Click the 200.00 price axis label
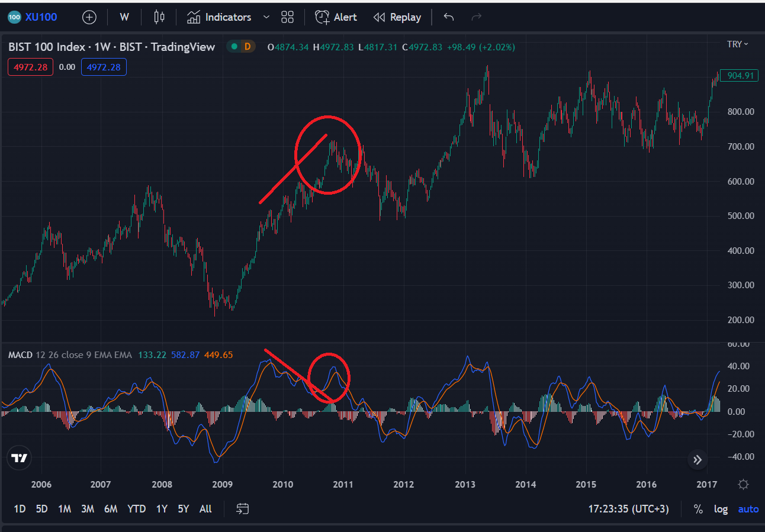Viewport: 765px width, 532px height. [x=740, y=320]
